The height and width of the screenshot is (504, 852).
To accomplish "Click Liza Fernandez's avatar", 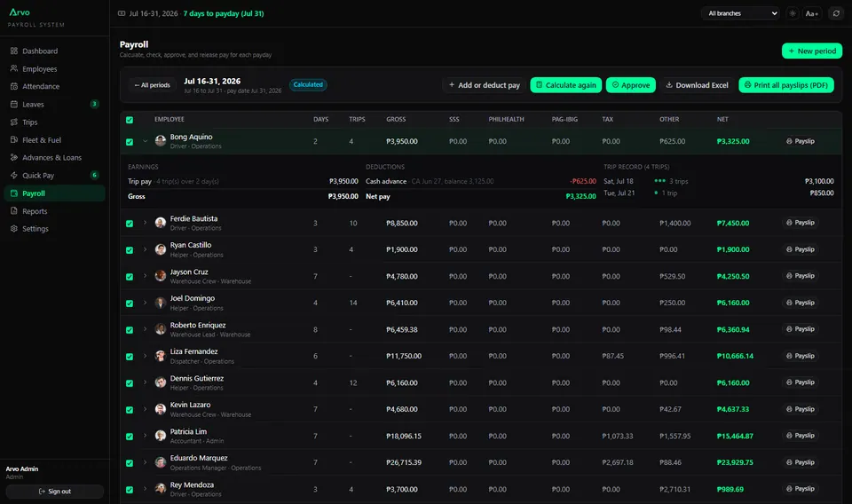I will tap(161, 356).
